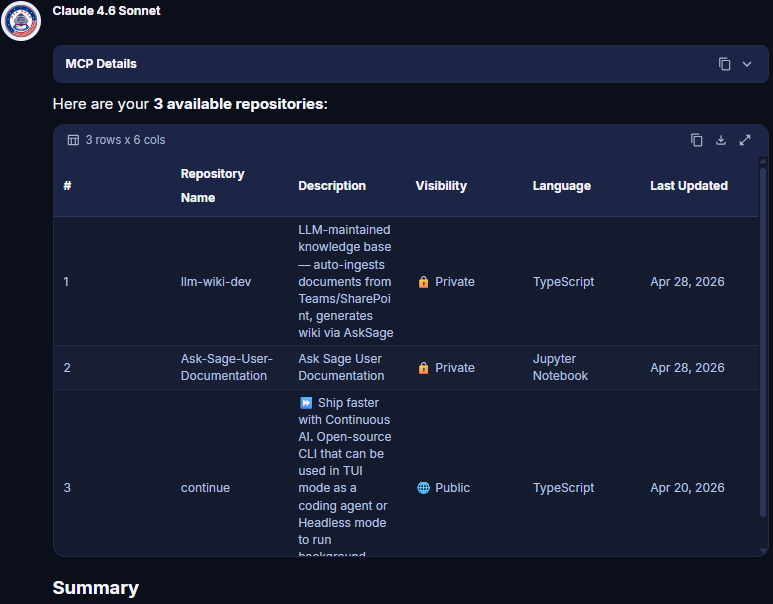Image resolution: width=773 pixels, height=604 pixels.
Task: Expand the MCP Details panel chevron
Action: (747, 64)
